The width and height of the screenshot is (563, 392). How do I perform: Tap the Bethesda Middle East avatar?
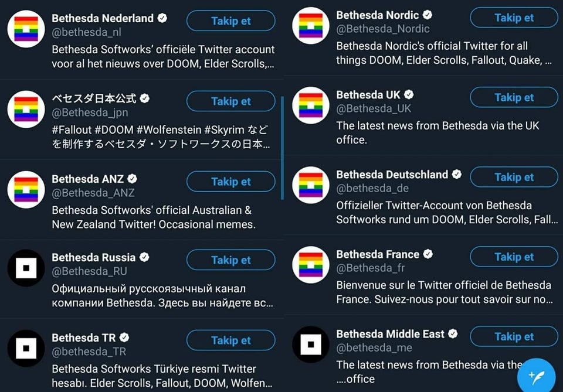click(311, 345)
